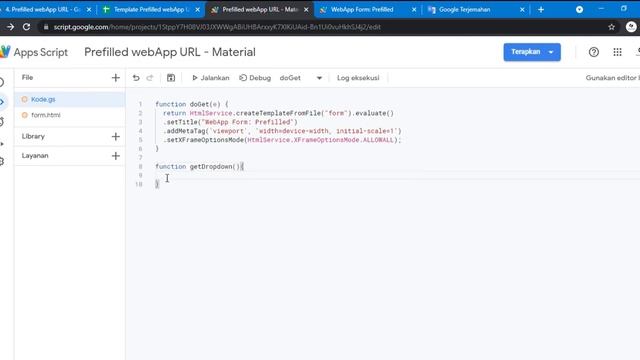Open the Overview sidebar icon
The width and height of the screenshot is (640, 360).
(2, 82)
